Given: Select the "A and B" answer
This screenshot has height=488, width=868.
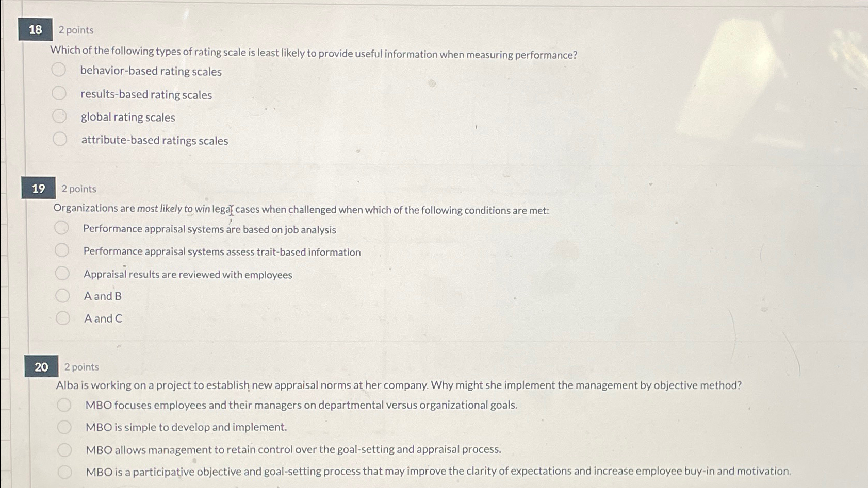Looking at the screenshot, I should pos(62,294).
